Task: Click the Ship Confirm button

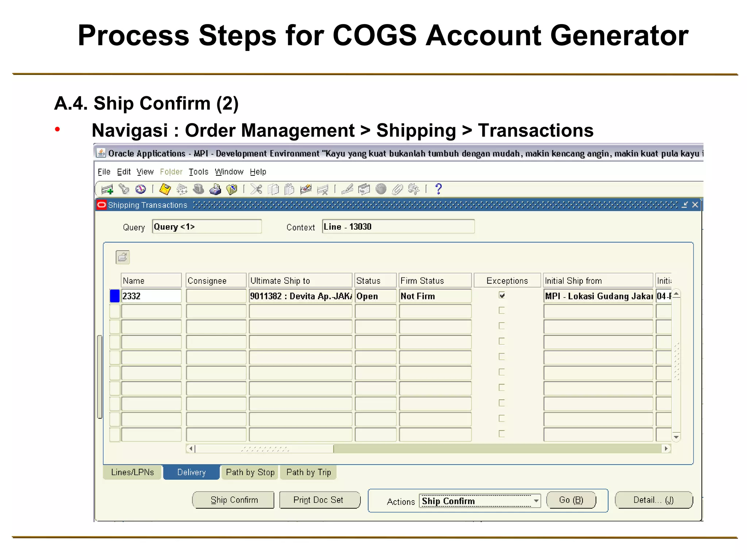Action: tap(233, 500)
